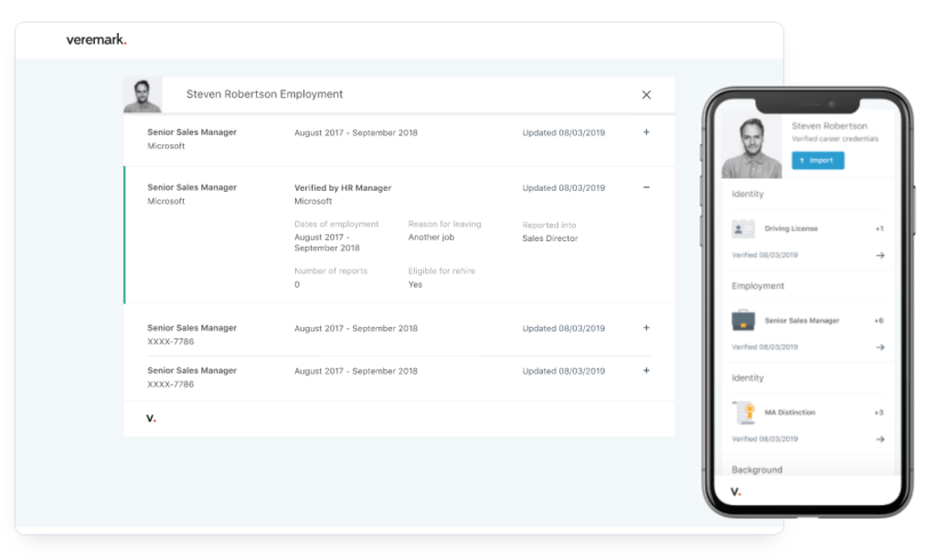Expand the first Microsoft Senior Sales Manager entry
The width and height of the screenshot is (936, 560).
point(646,132)
